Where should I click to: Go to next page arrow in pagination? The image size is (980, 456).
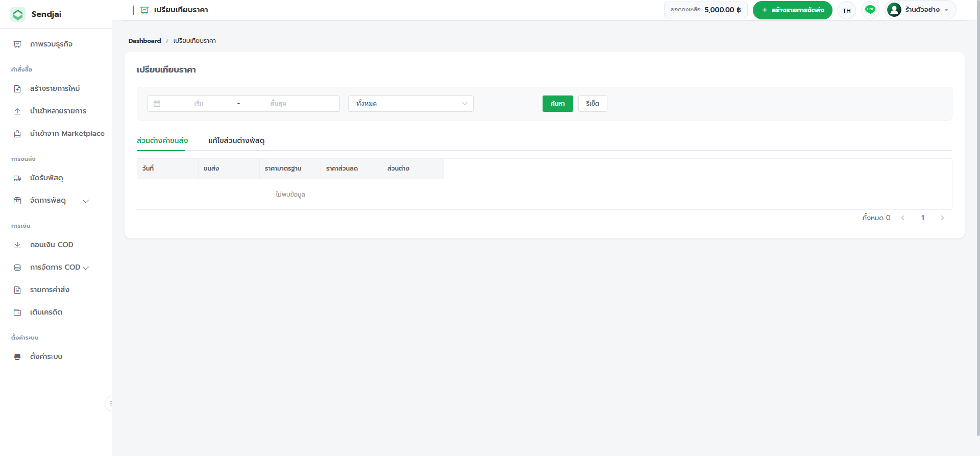pyautogui.click(x=942, y=218)
